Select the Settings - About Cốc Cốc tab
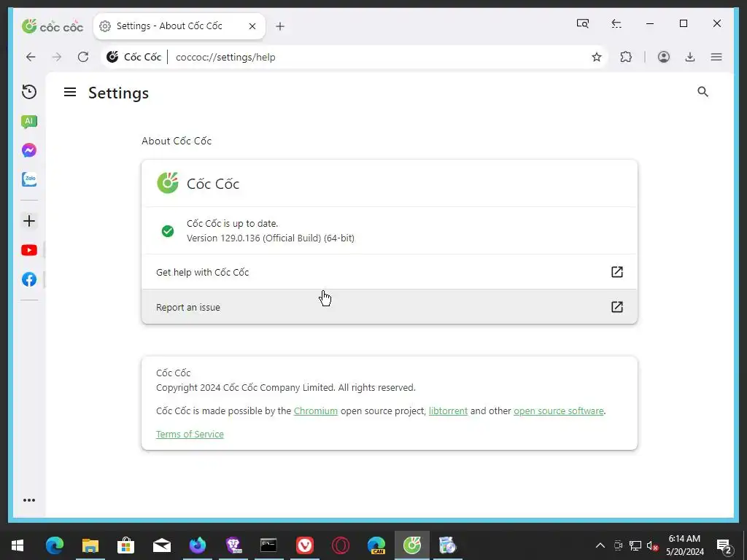This screenshot has height=560, width=747. pos(179,26)
